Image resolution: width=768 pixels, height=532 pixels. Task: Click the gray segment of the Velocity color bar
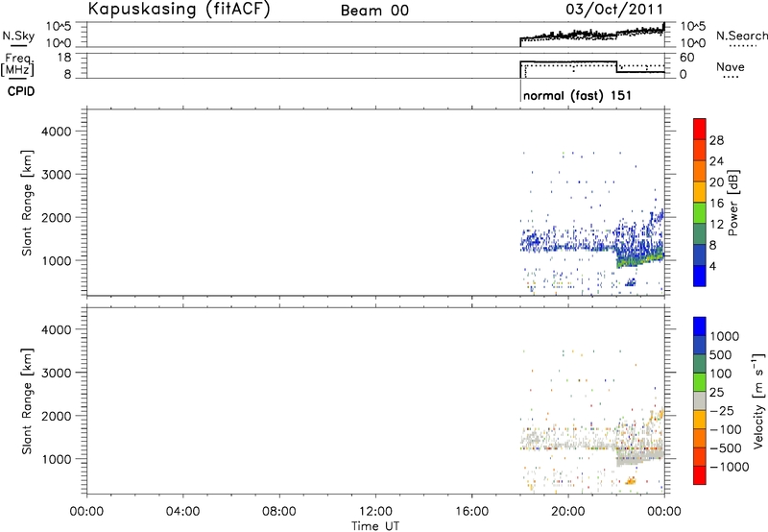coord(700,400)
